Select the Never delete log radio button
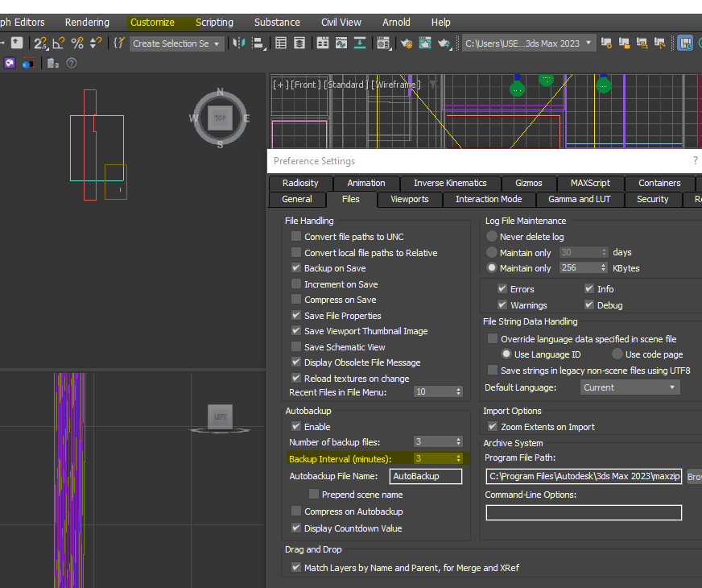Image resolution: width=702 pixels, height=588 pixels. coord(492,237)
